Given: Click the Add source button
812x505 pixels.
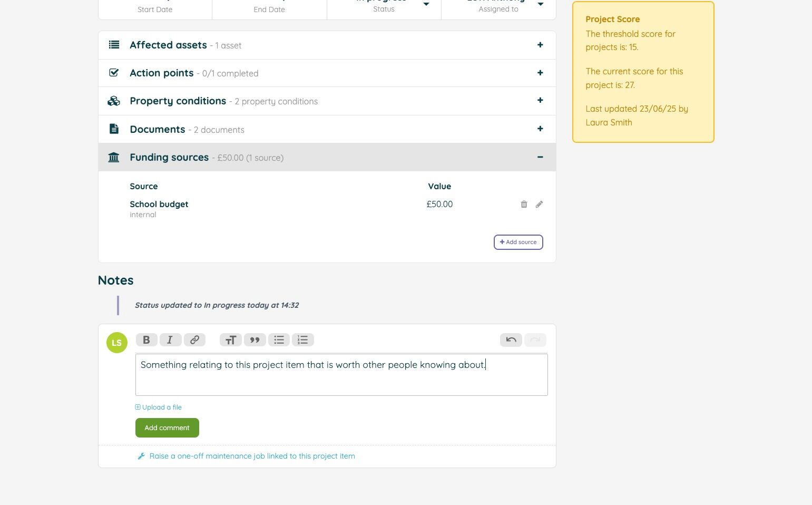Looking at the screenshot, I should click(x=518, y=242).
